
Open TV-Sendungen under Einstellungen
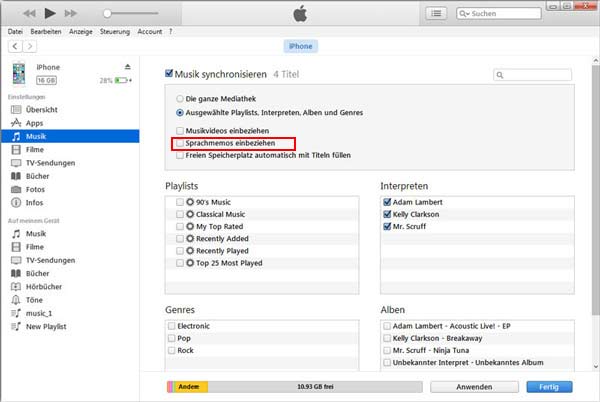(70, 163)
